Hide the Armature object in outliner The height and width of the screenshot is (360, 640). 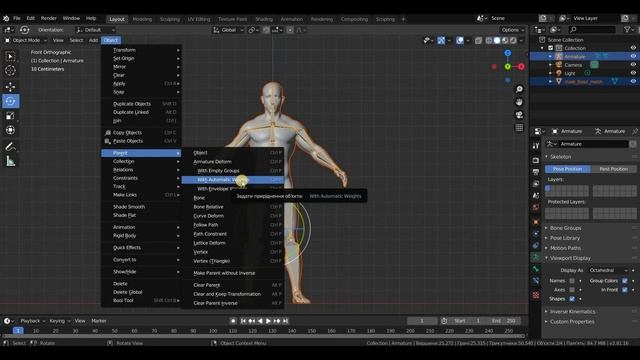pos(633,56)
